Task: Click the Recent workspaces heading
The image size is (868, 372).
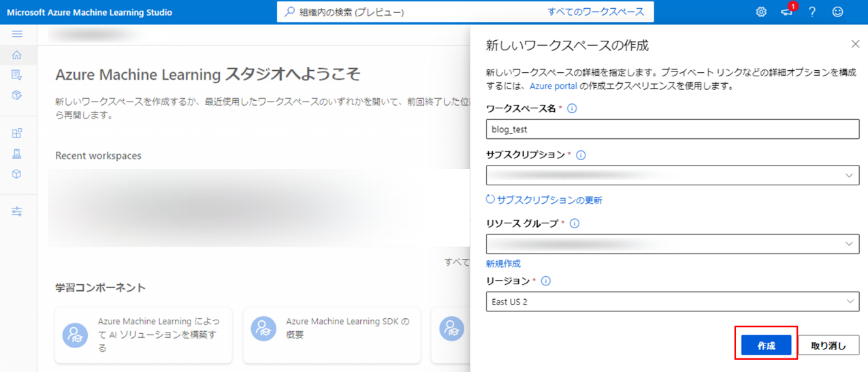Action: 98,155
